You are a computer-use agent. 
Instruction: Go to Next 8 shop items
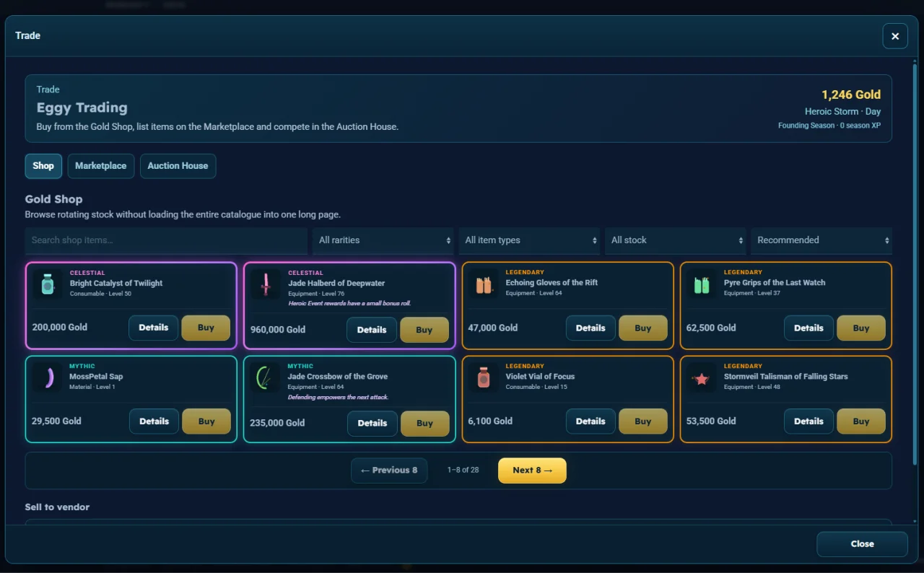tap(532, 471)
